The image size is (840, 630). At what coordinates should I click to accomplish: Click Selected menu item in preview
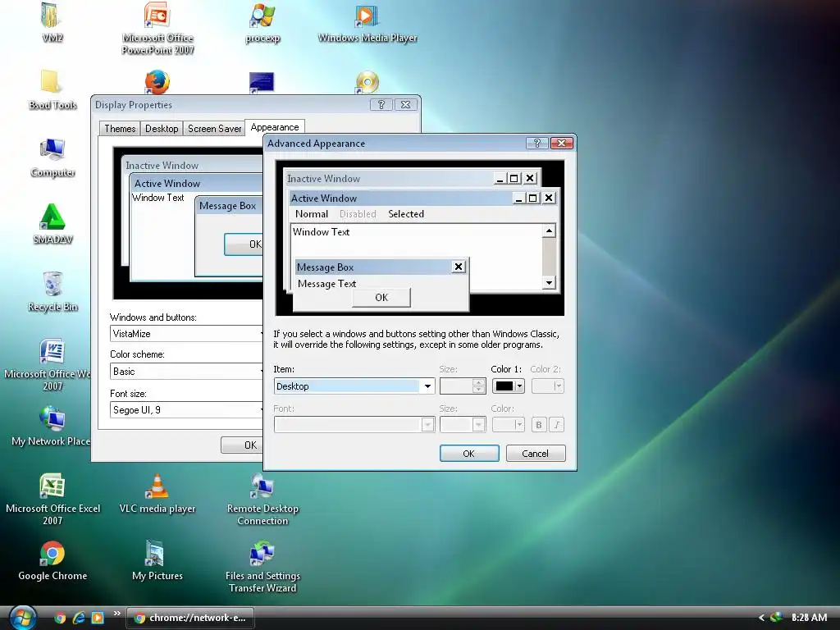(406, 214)
